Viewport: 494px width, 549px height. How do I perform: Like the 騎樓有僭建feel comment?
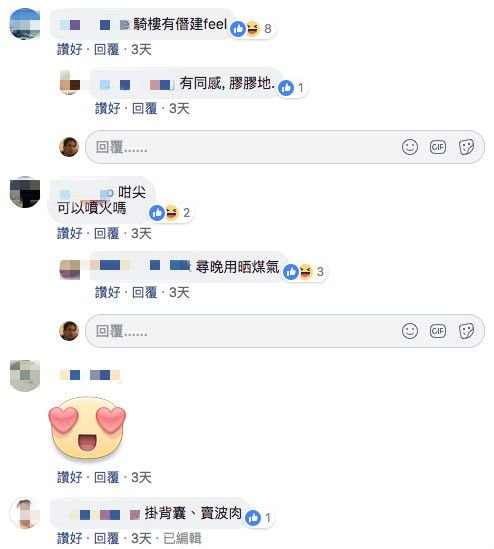(x=70, y=49)
